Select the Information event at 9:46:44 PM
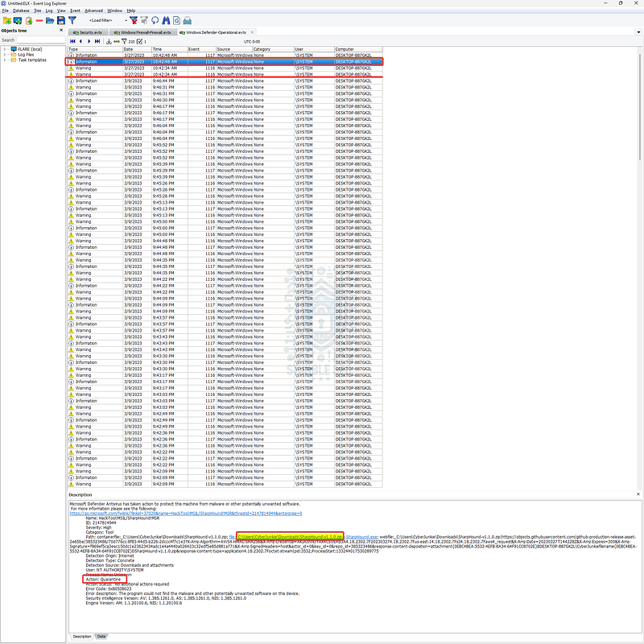This screenshot has height=644, width=644. [x=225, y=81]
